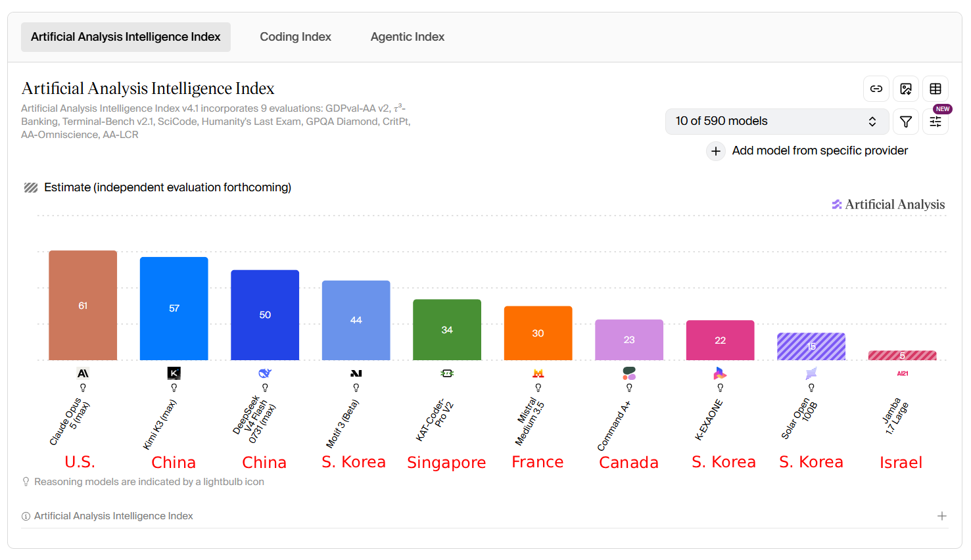Click the lightbulb under the DeepSeek logo
This screenshot has height=560, width=971.
point(265,388)
